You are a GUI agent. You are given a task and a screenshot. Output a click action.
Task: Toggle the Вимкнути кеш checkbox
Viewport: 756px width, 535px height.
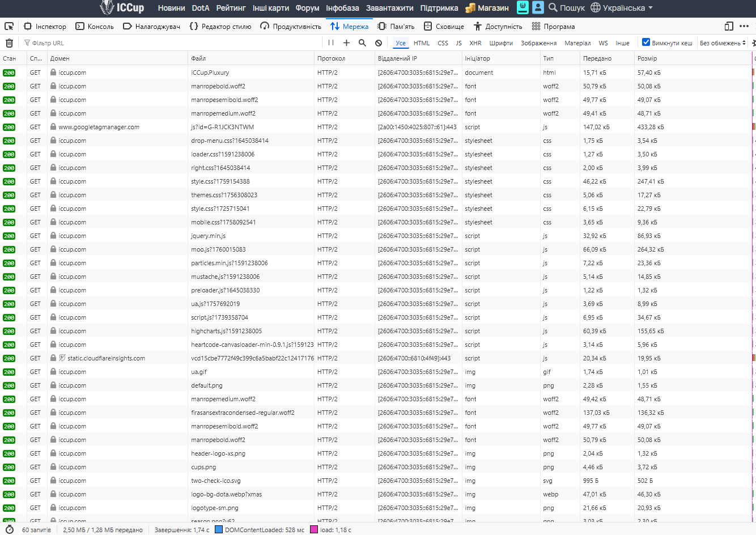(646, 43)
